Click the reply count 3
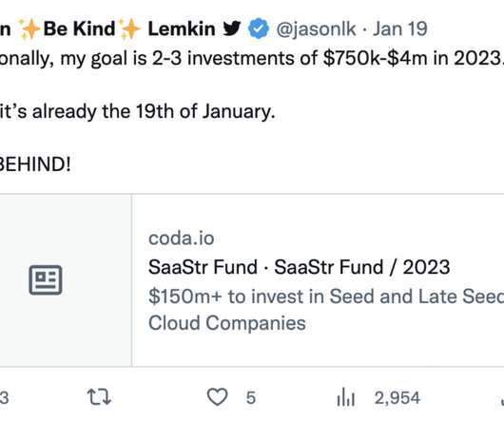 4,398
